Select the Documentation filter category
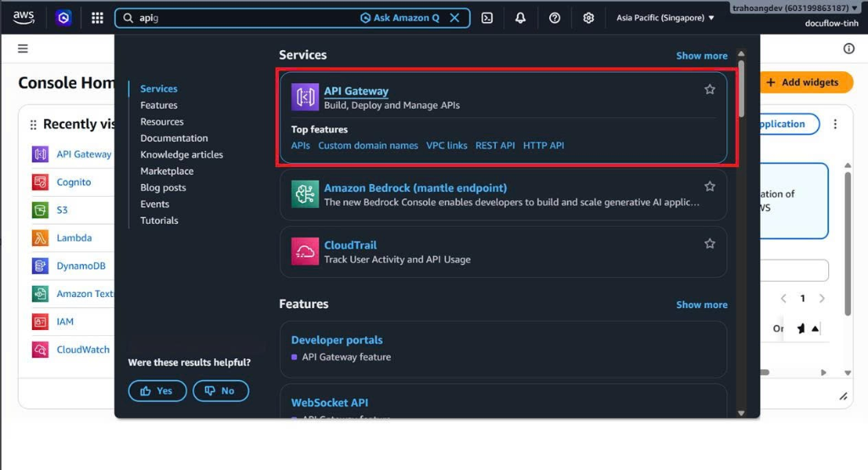This screenshot has width=868, height=470. 174,138
